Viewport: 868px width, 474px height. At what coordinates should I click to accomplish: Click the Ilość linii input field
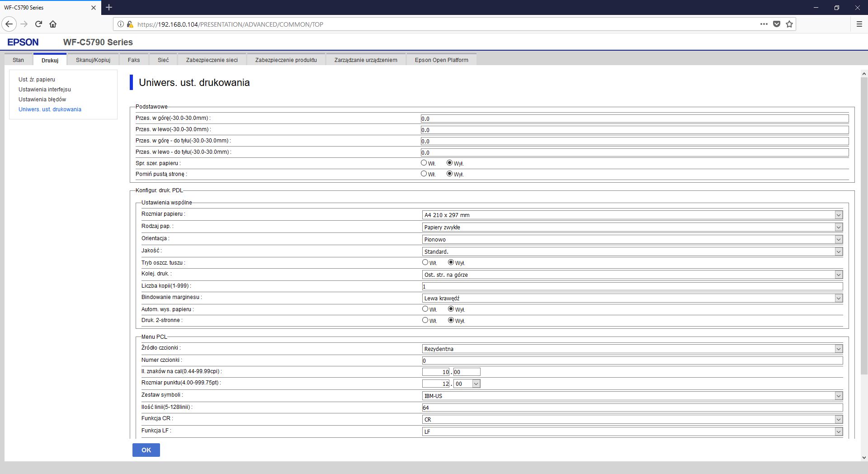click(x=632, y=408)
